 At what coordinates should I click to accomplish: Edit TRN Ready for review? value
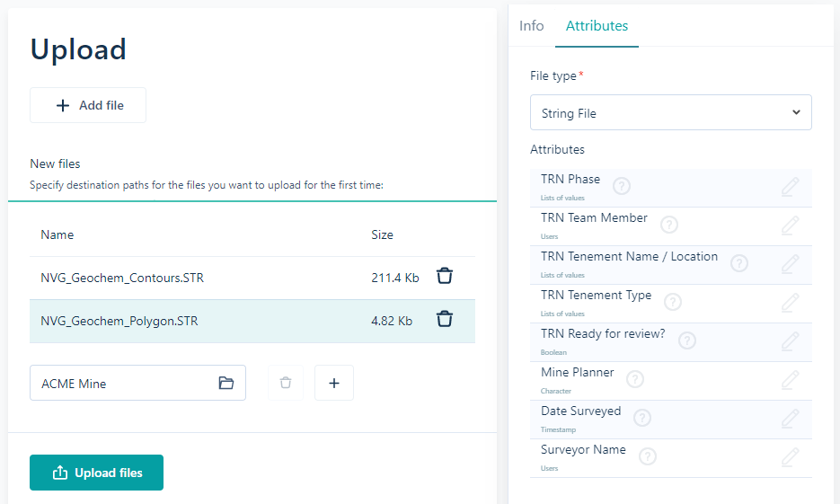tap(791, 341)
